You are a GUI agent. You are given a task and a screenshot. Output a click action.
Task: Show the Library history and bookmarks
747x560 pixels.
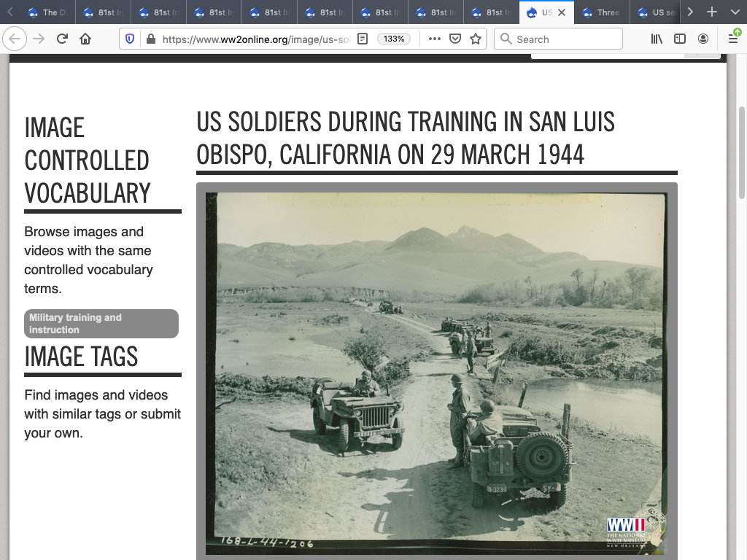point(657,39)
